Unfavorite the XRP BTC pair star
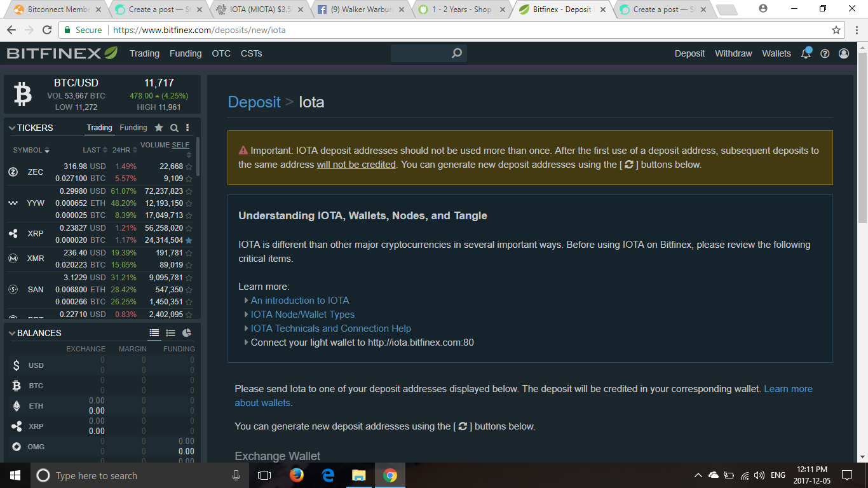Image resolution: width=868 pixels, height=488 pixels. (189, 240)
